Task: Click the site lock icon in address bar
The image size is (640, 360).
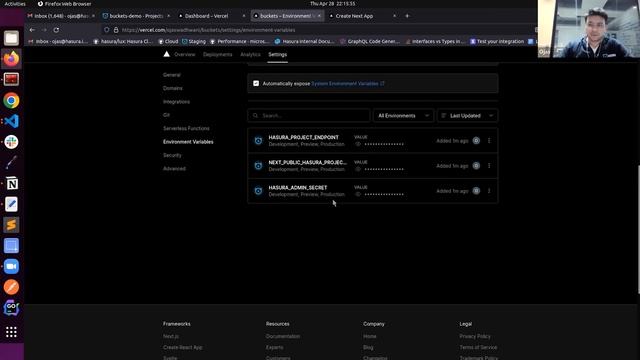Action: tap(116, 30)
